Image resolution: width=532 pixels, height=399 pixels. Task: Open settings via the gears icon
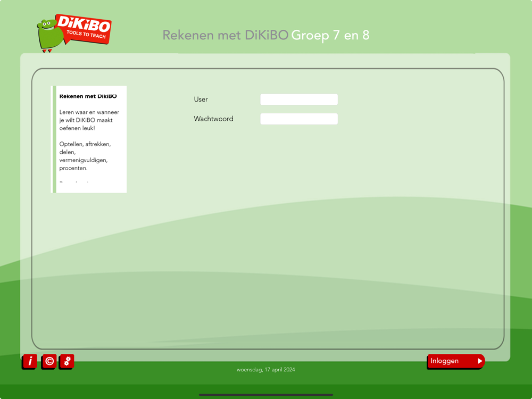67,361
